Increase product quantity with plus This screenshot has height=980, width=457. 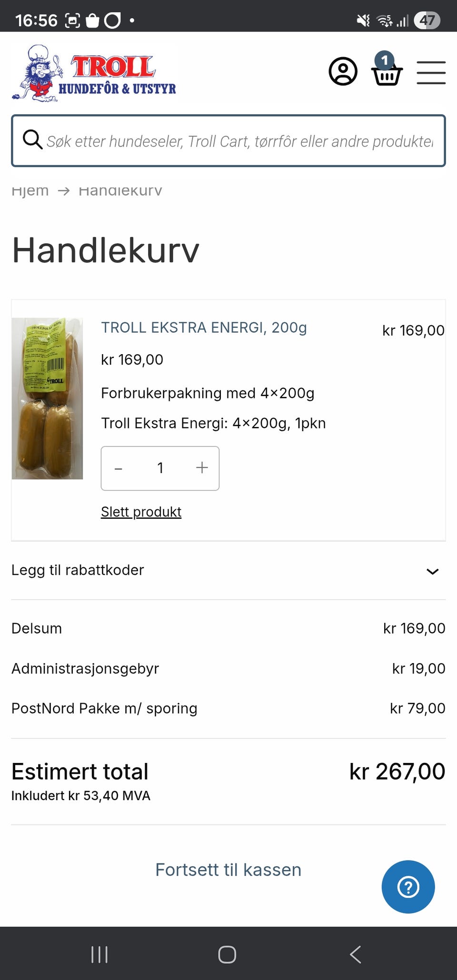(x=202, y=468)
